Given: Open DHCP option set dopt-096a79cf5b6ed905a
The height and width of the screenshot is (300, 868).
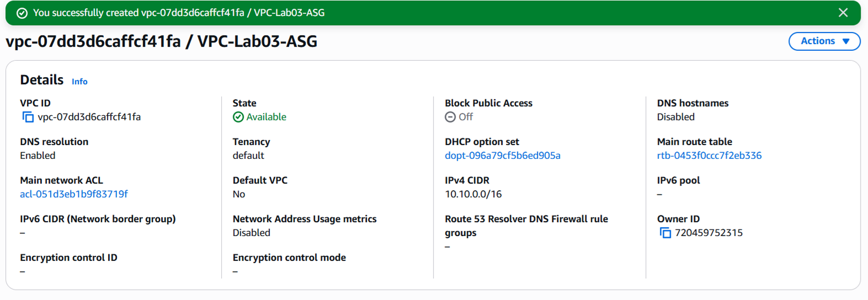Looking at the screenshot, I should (502, 155).
